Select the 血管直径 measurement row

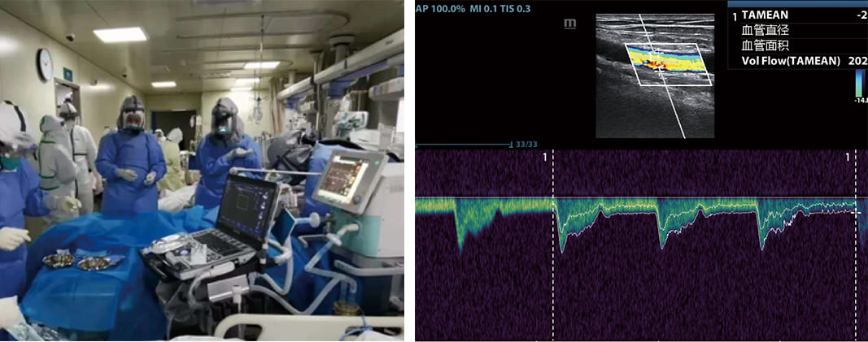click(799, 31)
